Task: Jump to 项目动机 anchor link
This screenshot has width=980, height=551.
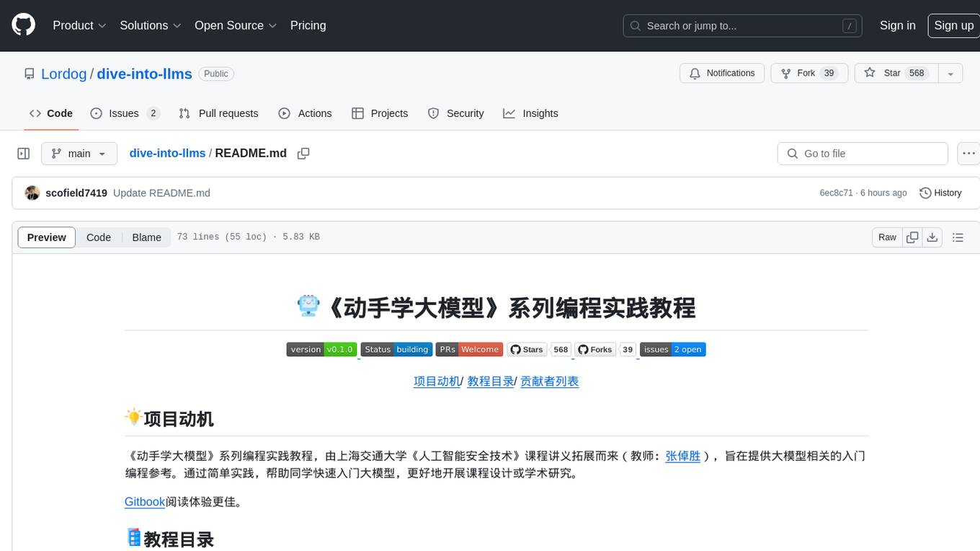Action: click(437, 382)
